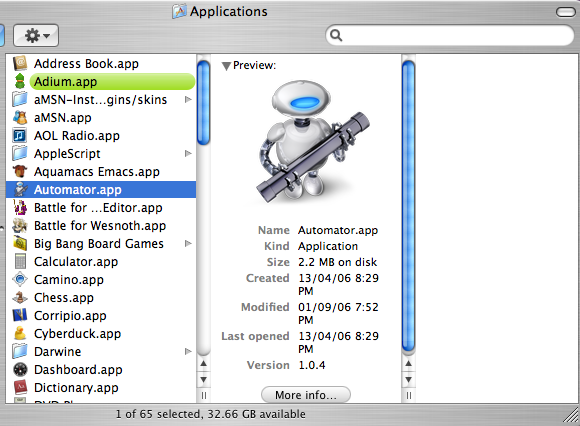Click the list column resize handle
The image size is (580, 426).
203,395
